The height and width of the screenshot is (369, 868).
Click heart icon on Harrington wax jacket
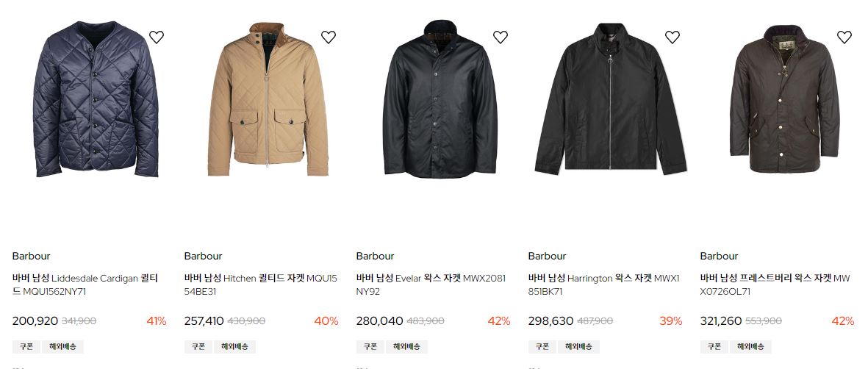coord(672,37)
